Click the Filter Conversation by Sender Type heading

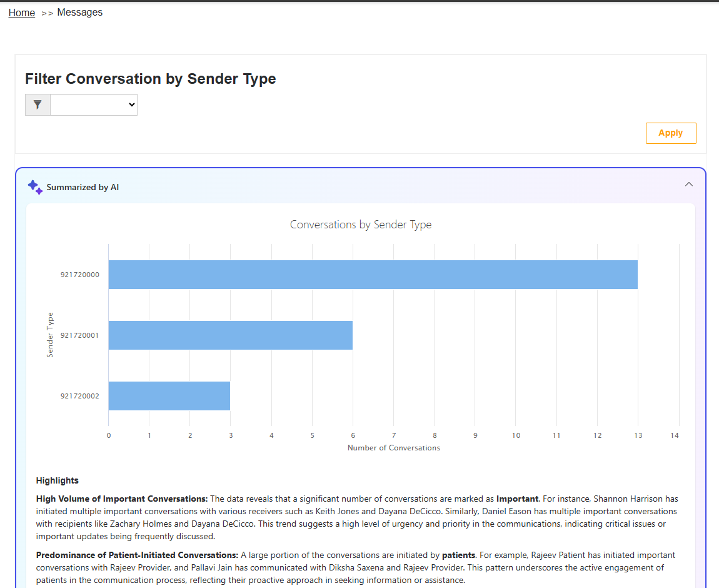[150, 79]
